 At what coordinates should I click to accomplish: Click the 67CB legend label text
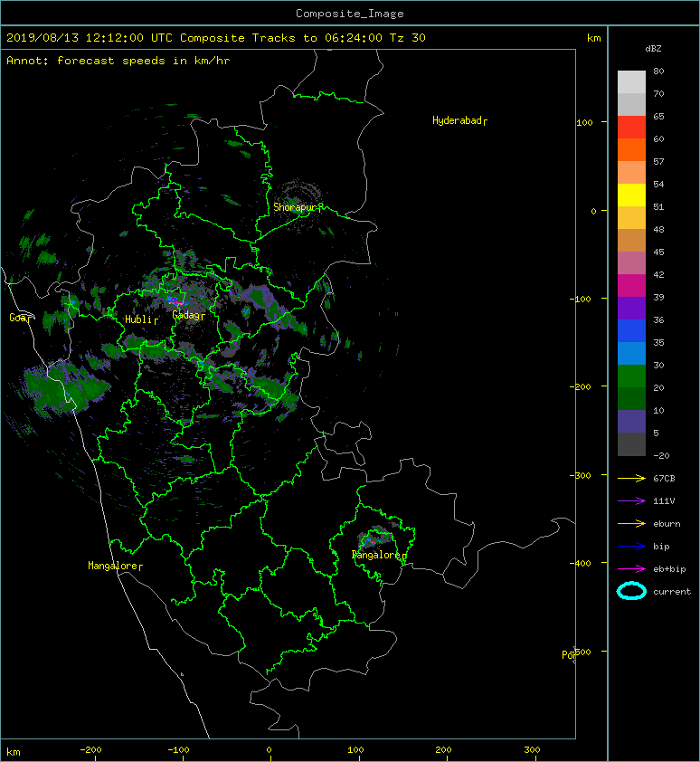(664, 478)
